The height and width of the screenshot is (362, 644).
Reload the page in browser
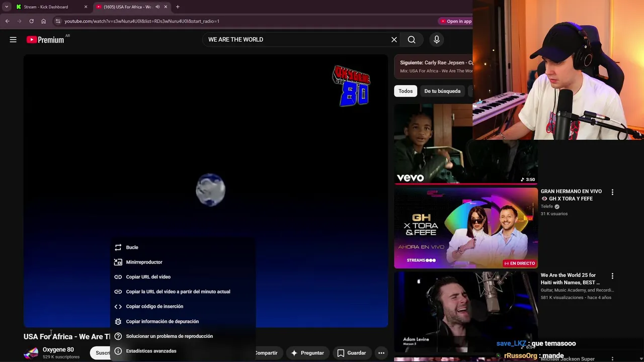pos(31,21)
